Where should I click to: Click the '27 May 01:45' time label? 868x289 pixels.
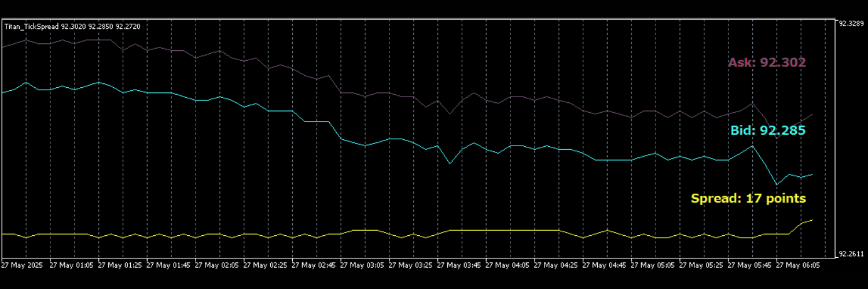pyautogui.click(x=168, y=265)
